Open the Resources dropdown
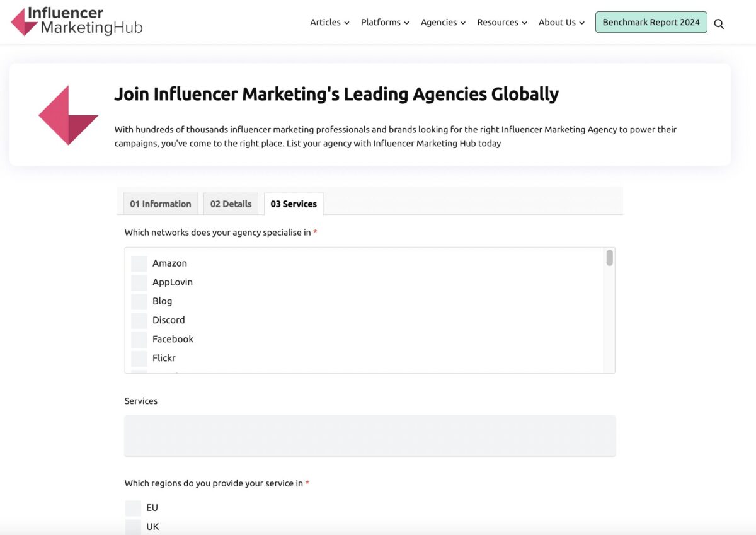 pyautogui.click(x=502, y=22)
